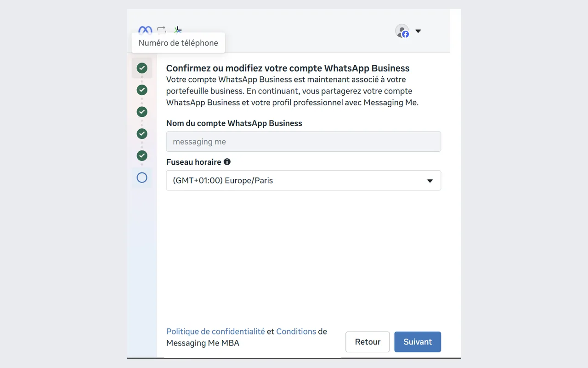The width and height of the screenshot is (588, 368).
Task: Select the empty circle current step
Action: tap(142, 177)
